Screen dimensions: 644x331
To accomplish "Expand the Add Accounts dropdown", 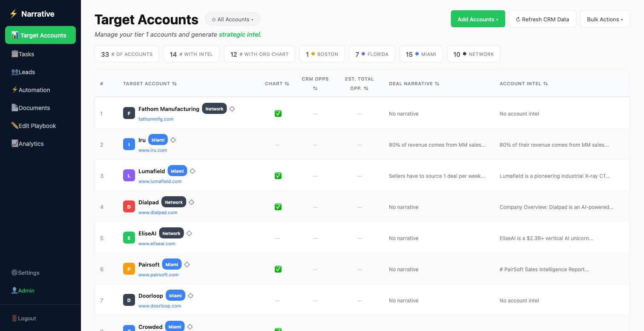I will 478,19.
